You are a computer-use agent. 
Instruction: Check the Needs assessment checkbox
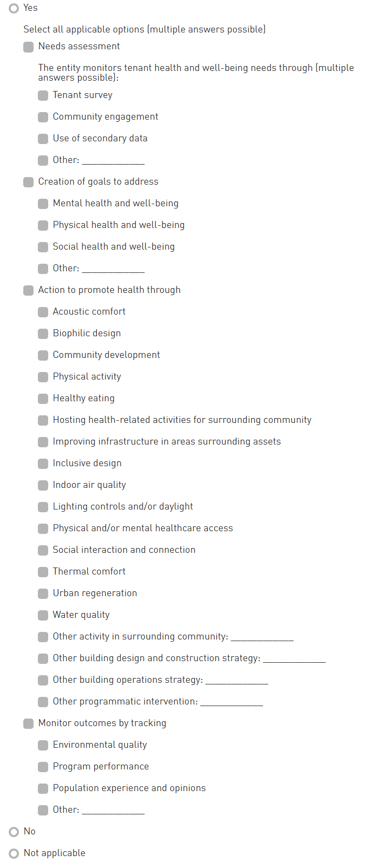[x=29, y=47]
